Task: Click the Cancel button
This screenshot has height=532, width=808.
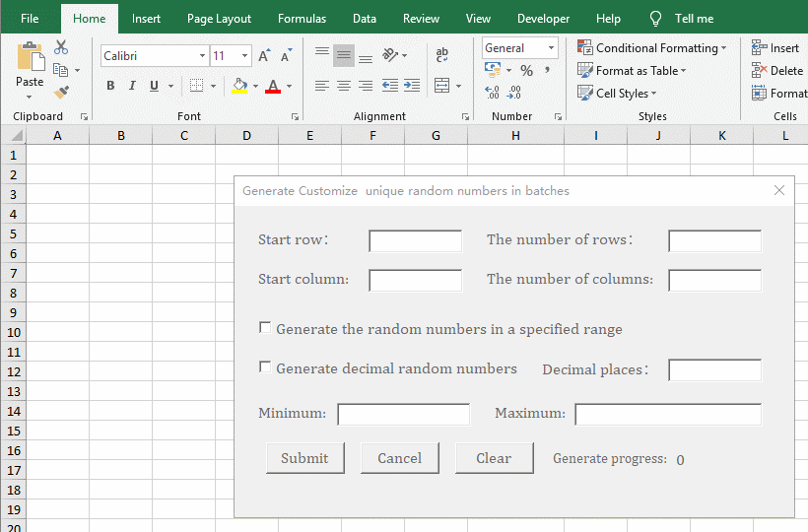Action: pyautogui.click(x=400, y=458)
